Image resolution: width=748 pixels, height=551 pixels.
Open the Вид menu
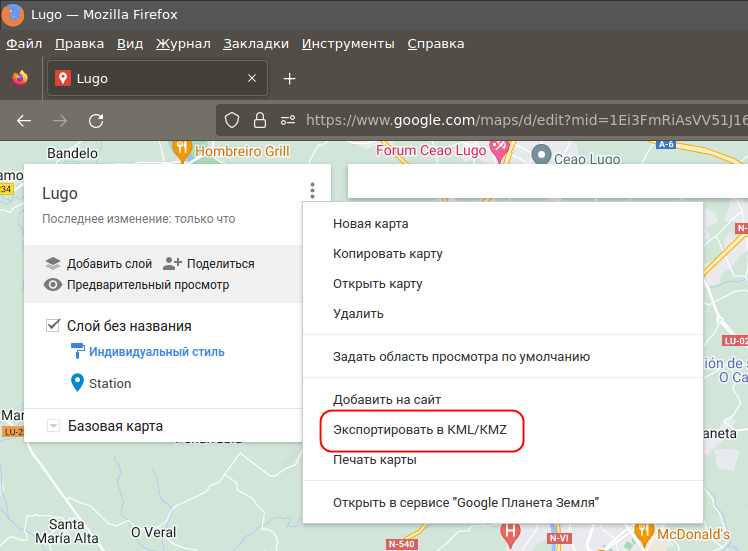(130, 44)
